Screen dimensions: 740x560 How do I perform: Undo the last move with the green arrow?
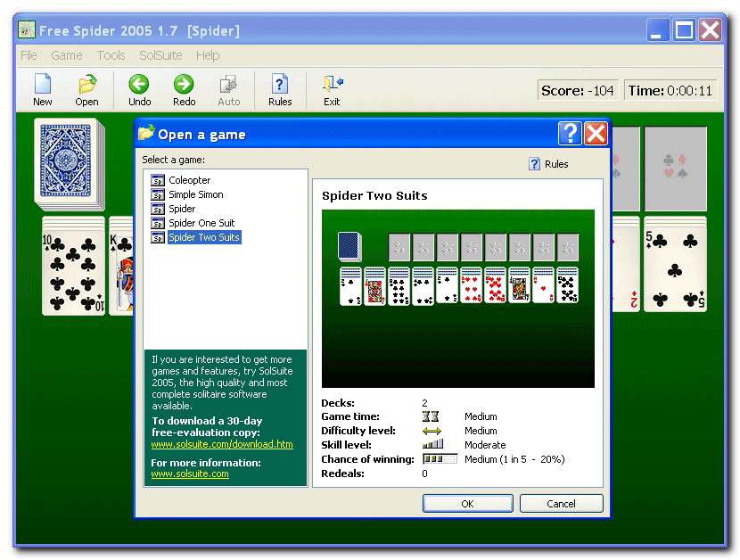coord(139,84)
